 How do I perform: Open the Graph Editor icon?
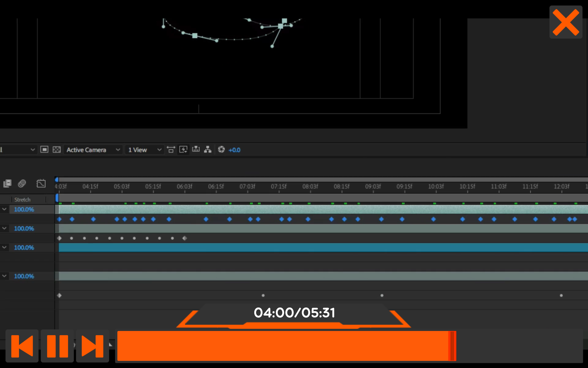[x=41, y=184]
